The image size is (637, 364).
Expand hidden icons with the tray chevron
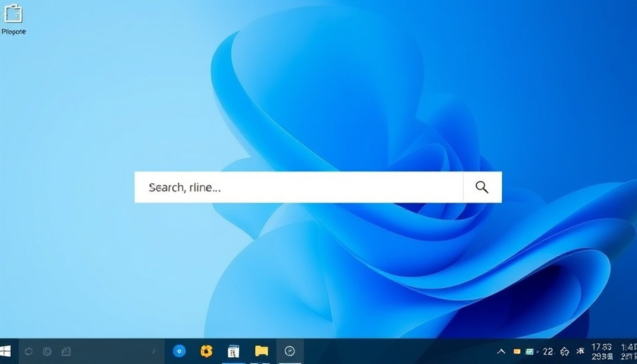[501, 351]
